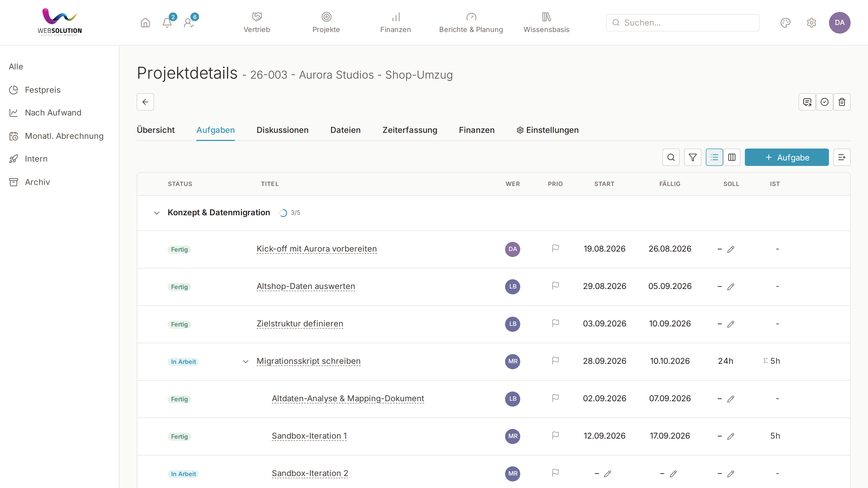This screenshot has height=488, width=868.
Task: Add a task list via the list-plus icon
Action: [x=842, y=157]
